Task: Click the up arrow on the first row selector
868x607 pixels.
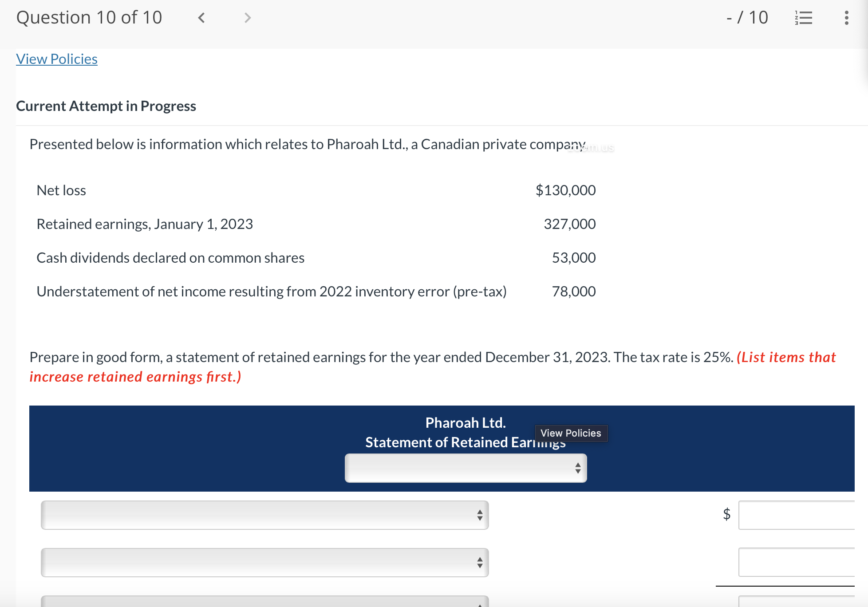Action: pyautogui.click(x=480, y=511)
